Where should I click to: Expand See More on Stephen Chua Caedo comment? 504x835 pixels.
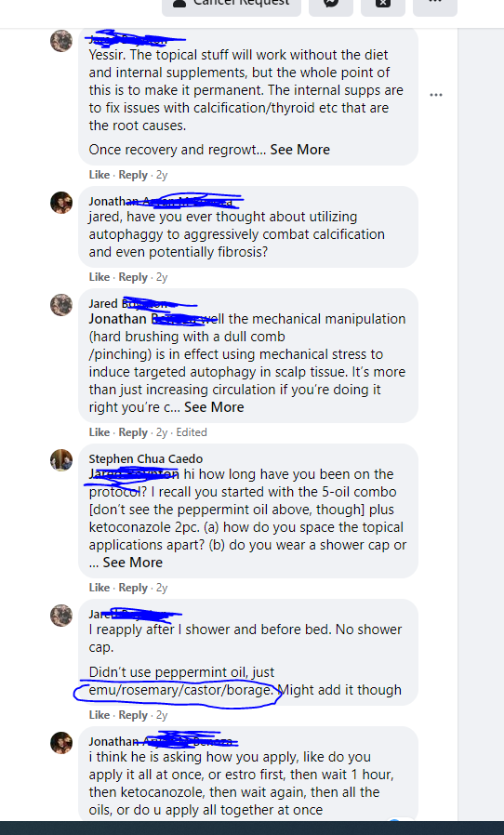point(133,563)
